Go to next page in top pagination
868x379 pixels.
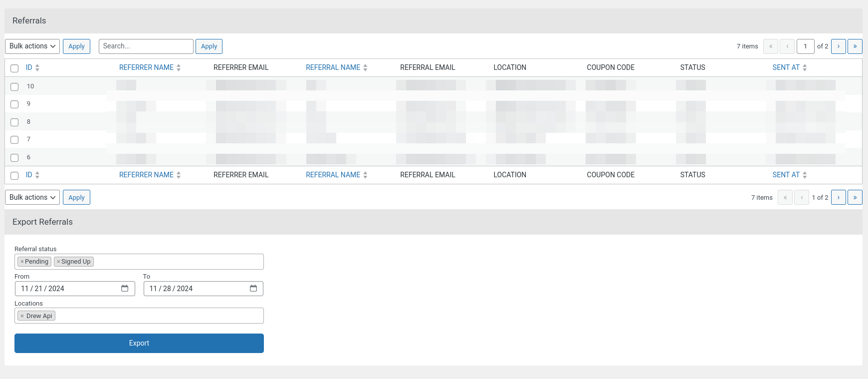click(x=838, y=46)
